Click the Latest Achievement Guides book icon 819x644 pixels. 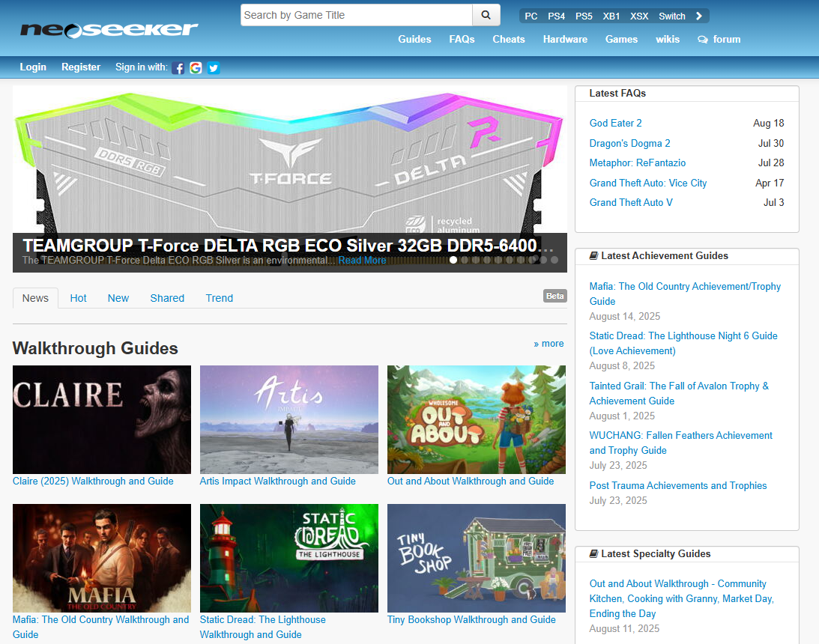click(x=593, y=255)
